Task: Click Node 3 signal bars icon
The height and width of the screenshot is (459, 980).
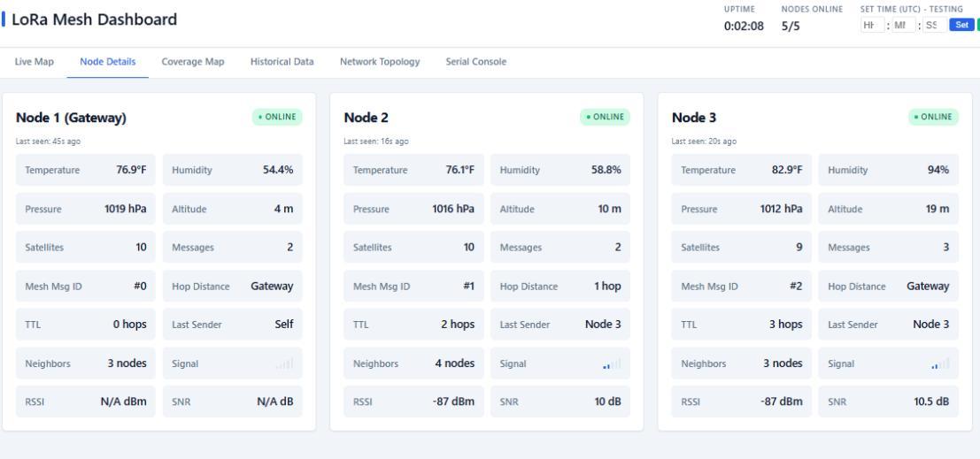Action: [x=941, y=363]
